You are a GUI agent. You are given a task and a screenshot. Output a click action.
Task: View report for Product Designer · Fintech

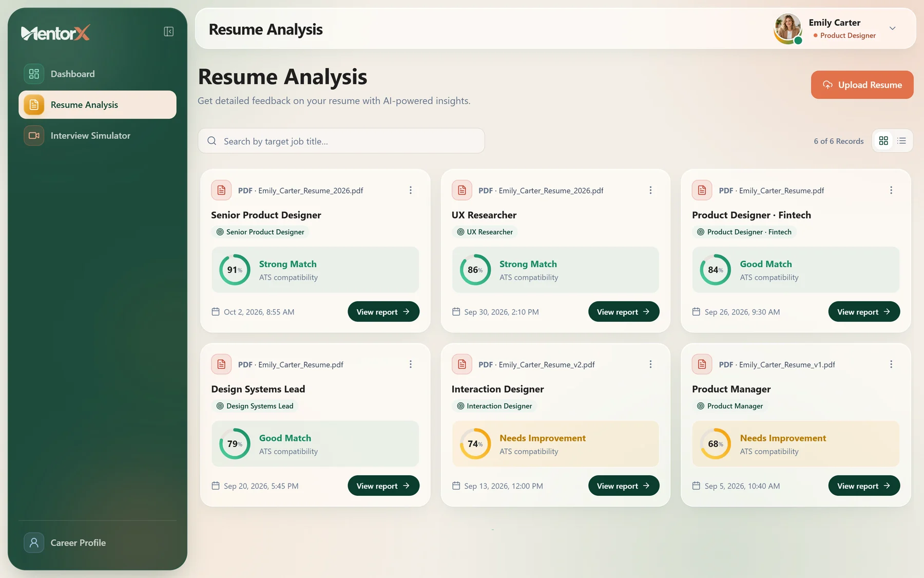point(864,312)
